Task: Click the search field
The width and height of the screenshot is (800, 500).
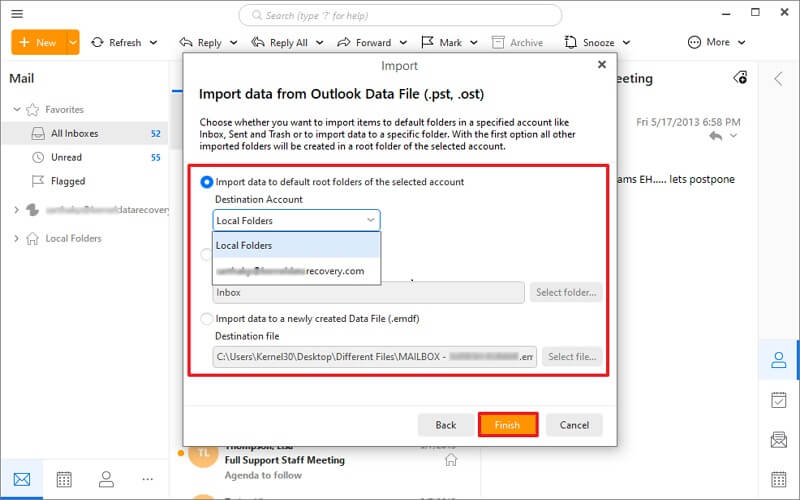Action: point(400,16)
